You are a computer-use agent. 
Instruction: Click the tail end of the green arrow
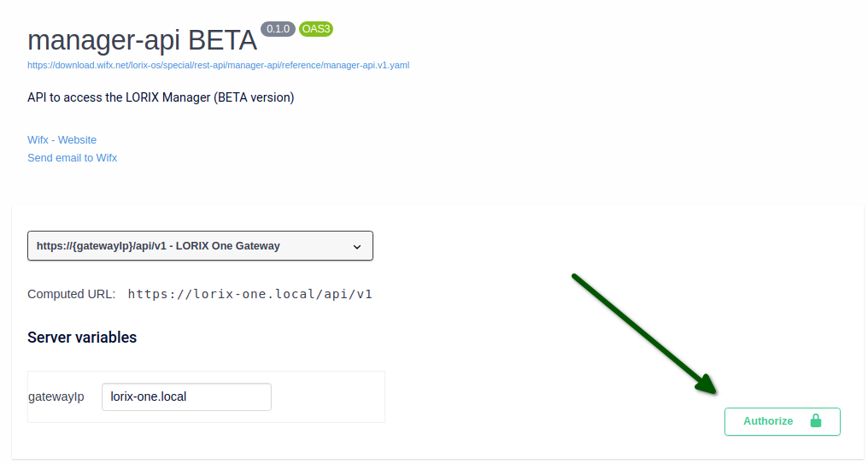click(x=574, y=276)
